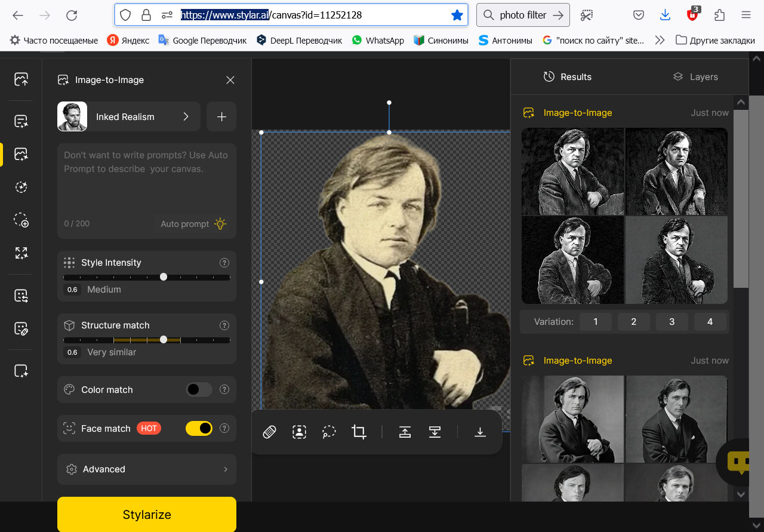Click the upload image icon in left sidebar
This screenshot has width=764, height=532.
pos(21,79)
